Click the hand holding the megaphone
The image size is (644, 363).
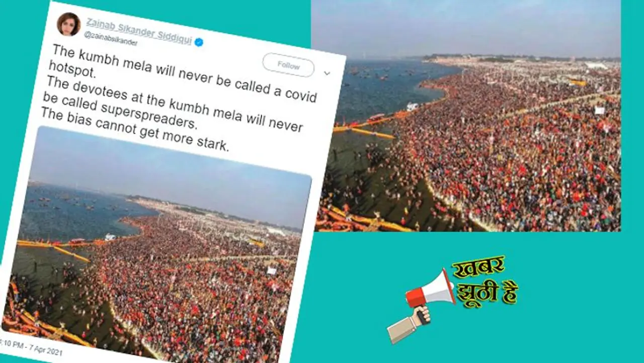409,325
